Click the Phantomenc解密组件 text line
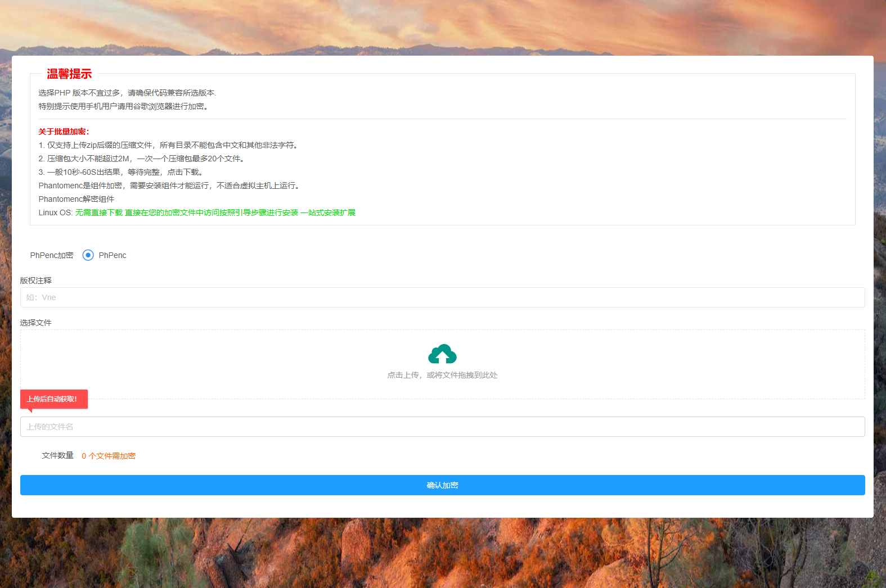Screen dimensions: 886x588 (x=77, y=199)
